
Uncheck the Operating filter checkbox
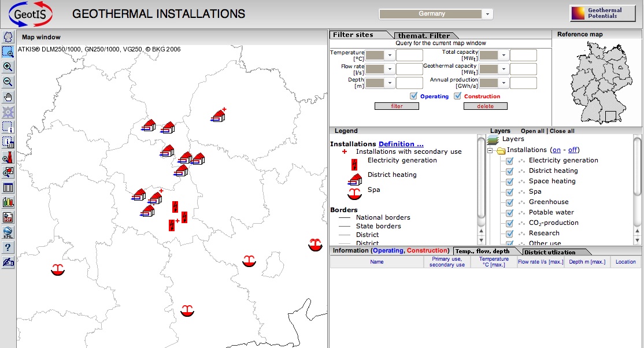(x=412, y=96)
